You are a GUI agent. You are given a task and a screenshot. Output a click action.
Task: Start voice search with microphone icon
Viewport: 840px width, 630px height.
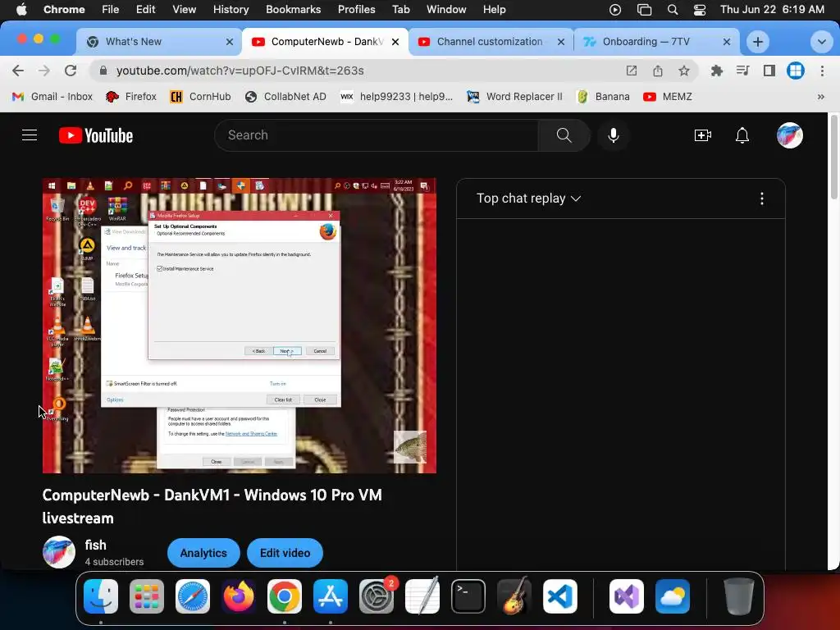tap(614, 135)
